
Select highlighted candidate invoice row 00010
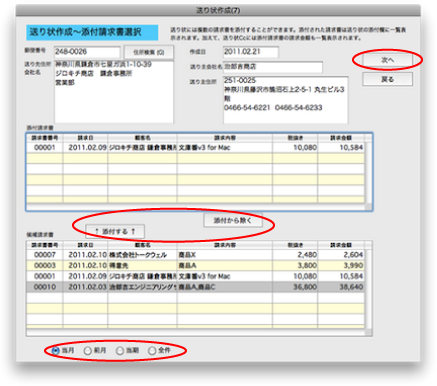coord(195,287)
